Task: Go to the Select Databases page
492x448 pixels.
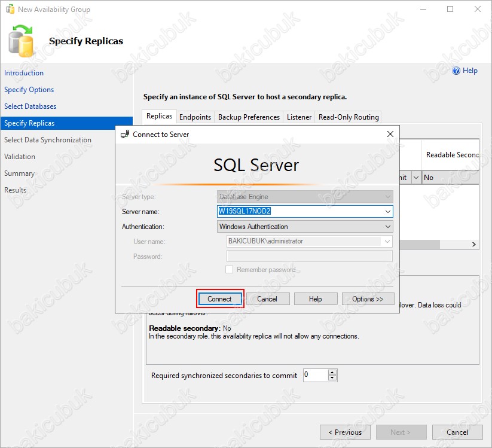Action: 30,106
